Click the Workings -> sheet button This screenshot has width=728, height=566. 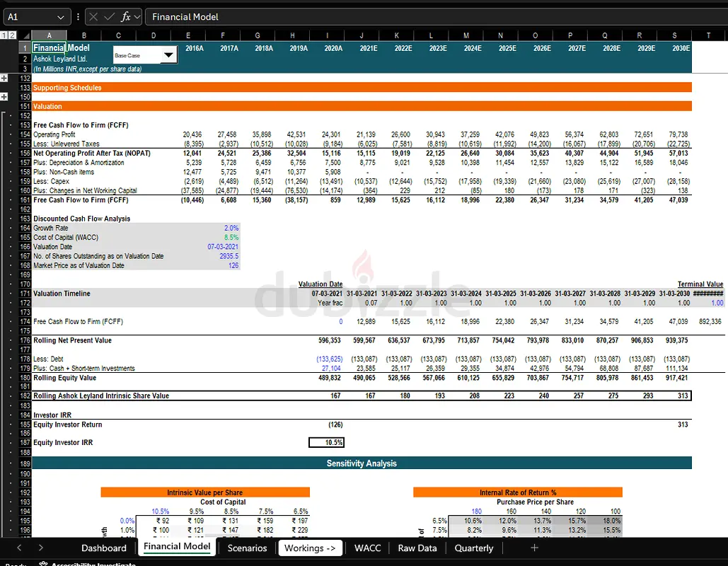310,548
